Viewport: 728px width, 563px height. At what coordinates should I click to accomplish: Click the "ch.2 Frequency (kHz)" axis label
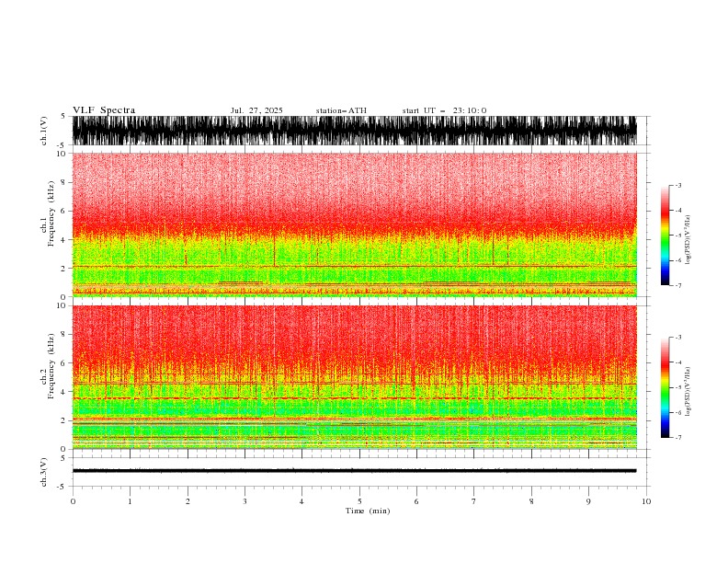click(48, 366)
